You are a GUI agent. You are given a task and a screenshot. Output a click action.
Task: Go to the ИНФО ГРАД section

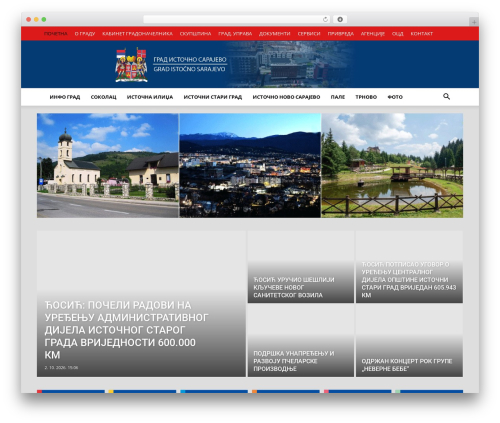(65, 97)
